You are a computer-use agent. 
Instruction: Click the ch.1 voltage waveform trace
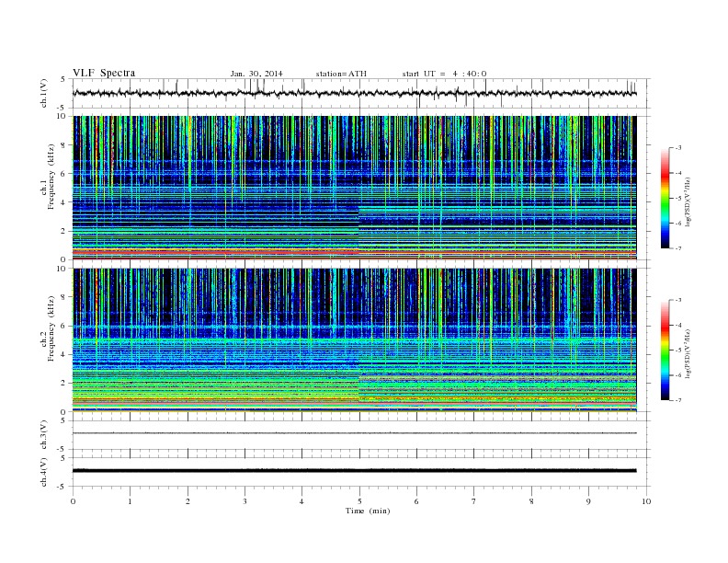point(355,93)
